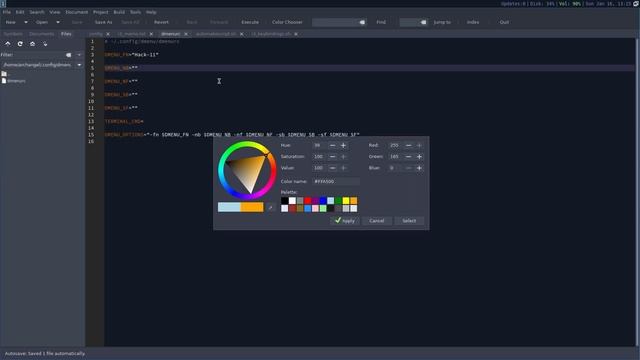
Task: Click Cancel in the color dialog
Action: pyautogui.click(x=377, y=221)
